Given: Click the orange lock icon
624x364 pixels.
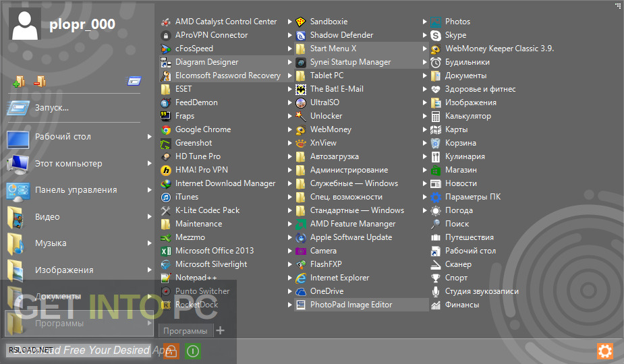Looking at the screenshot, I should 171,351.
